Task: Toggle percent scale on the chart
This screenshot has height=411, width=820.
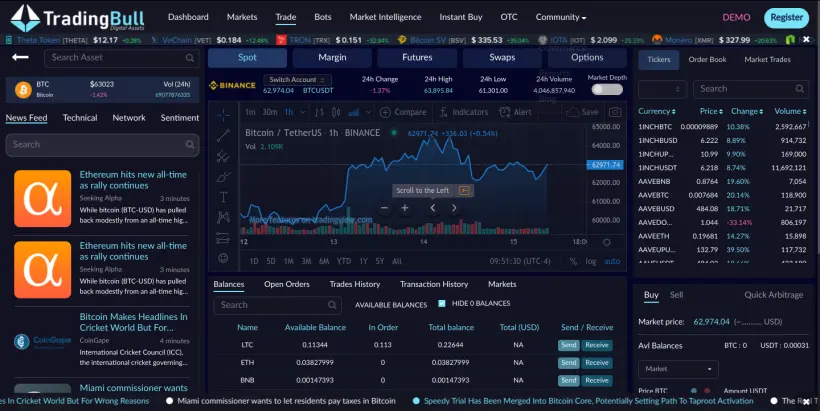Action: [x=573, y=261]
